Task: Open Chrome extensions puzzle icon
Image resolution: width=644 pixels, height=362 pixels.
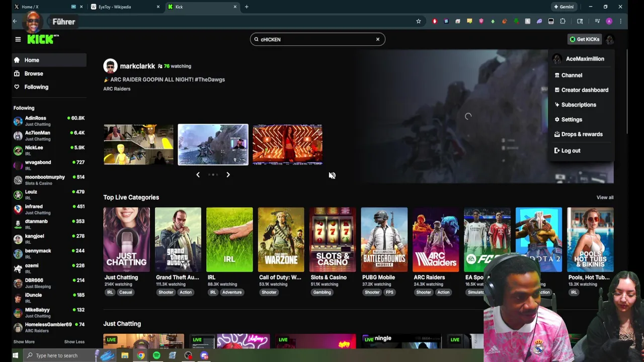Action: click(562, 21)
